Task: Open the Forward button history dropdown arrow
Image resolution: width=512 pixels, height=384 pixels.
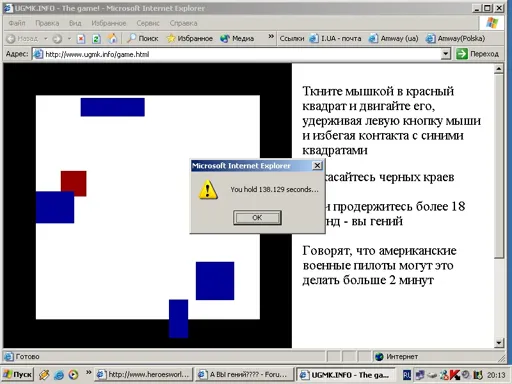Action: tap(69, 39)
